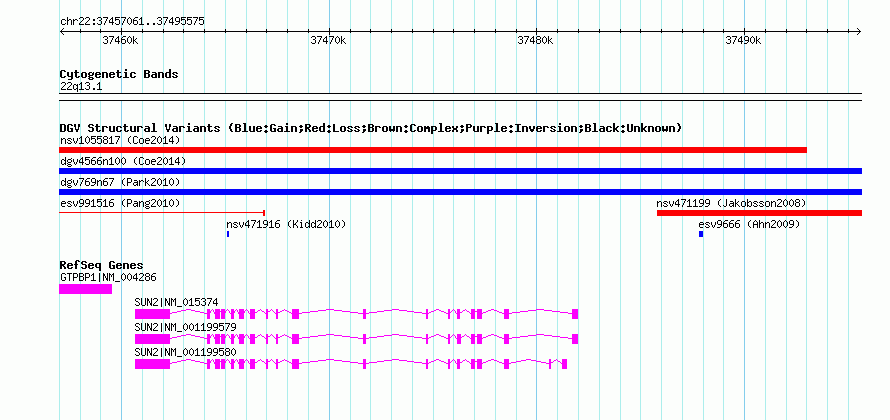The width and height of the screenshot is (890, 420).
Task: Click the esv9666 (Ahn2009) variant label
Action: coord(749,224)
